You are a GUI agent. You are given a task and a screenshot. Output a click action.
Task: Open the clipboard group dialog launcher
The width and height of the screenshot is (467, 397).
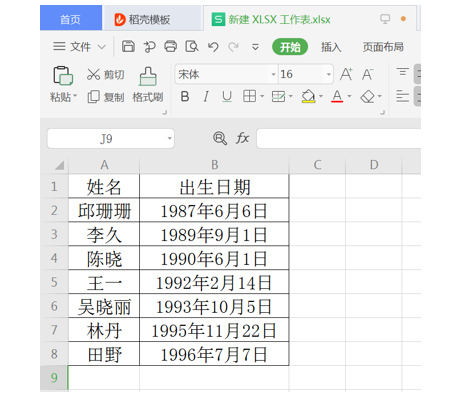164,113
